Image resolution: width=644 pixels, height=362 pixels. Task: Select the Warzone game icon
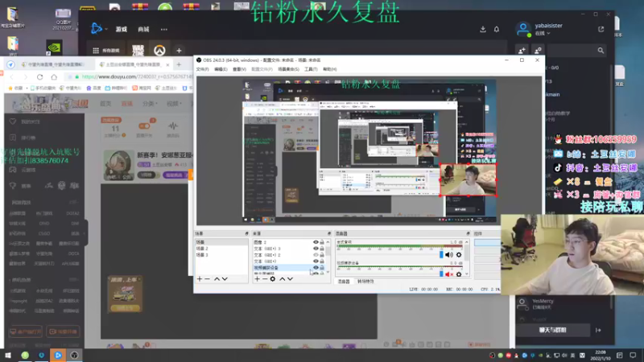138,51
